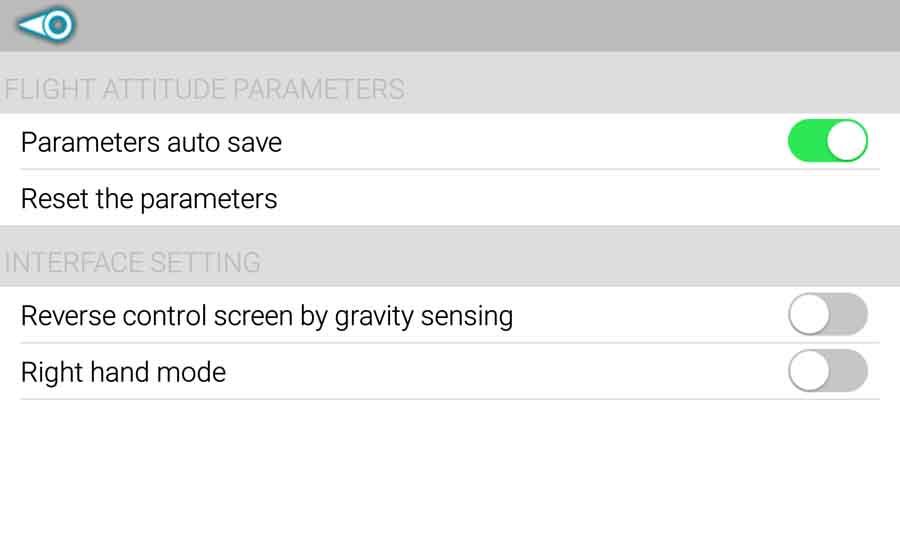Enable Reverse control screen by gravity sensing
This screenshot has height=540, width=900.
[x=827, y=315]
